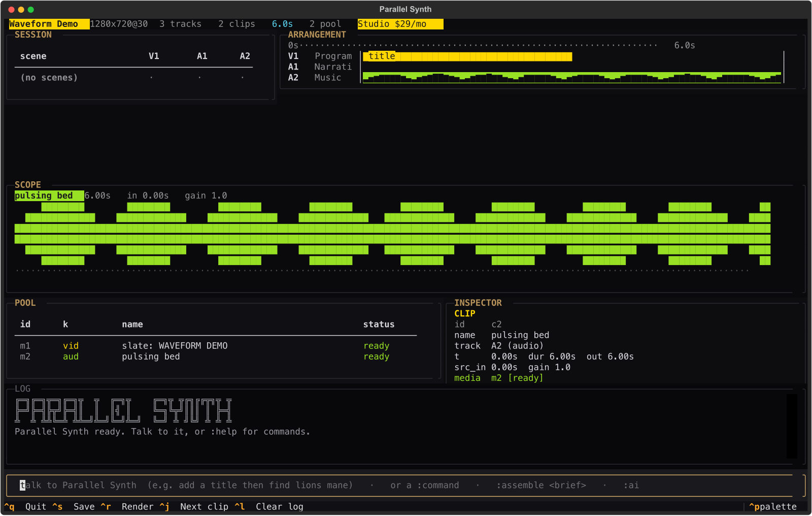
Task: Click the ^q Quit shortcut
Action: tap(25, 507)
